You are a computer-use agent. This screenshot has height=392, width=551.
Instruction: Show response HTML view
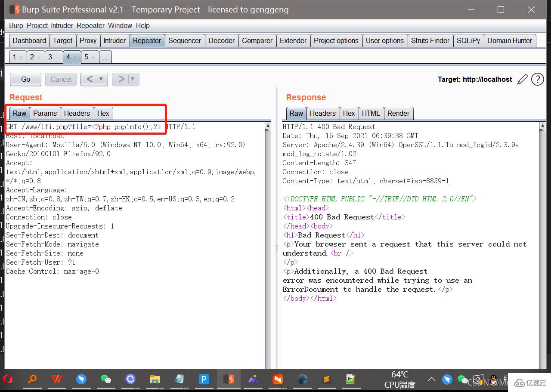(x=371, y=113)
